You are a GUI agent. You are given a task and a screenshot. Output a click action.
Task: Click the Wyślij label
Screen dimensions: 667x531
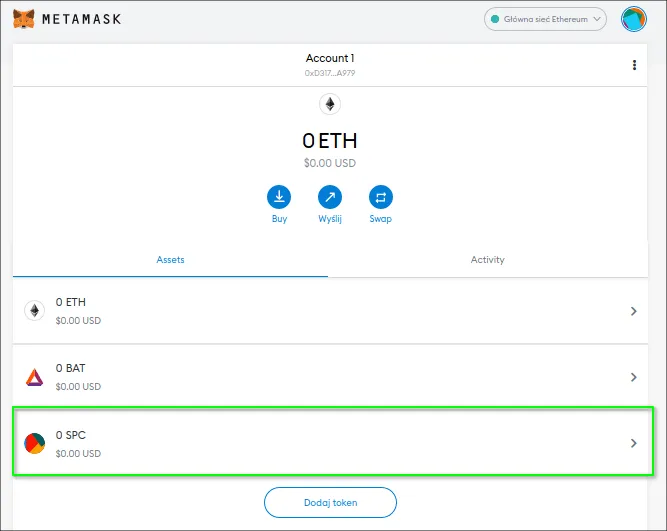[330, 219]
